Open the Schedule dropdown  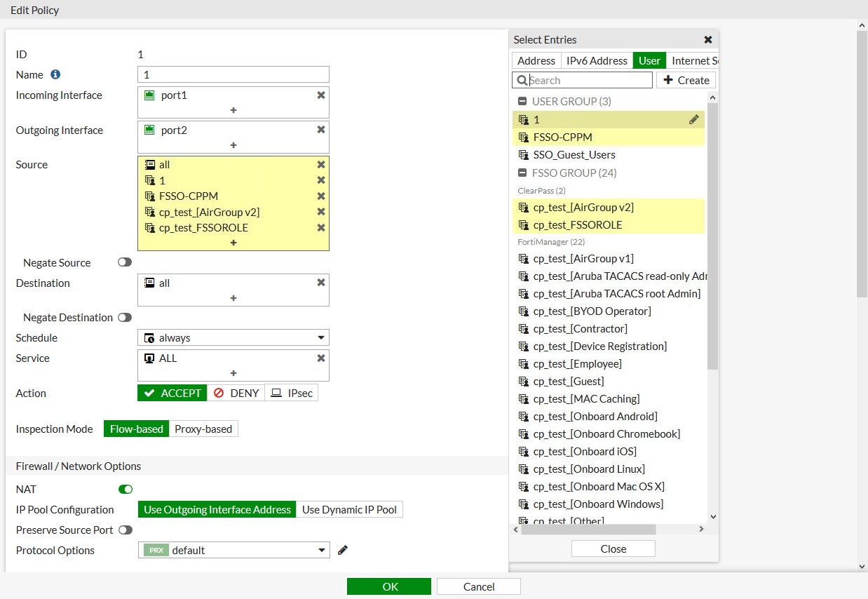point(233,337)
